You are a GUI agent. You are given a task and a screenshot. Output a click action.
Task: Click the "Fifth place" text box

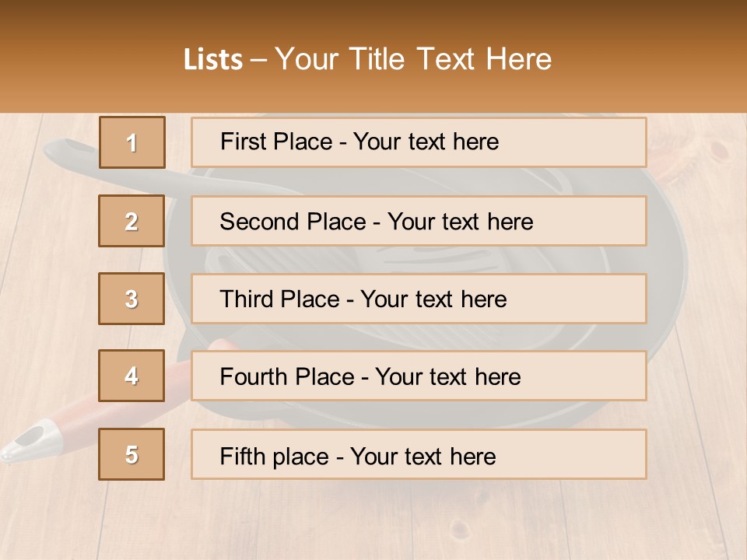tap(419, 454)
